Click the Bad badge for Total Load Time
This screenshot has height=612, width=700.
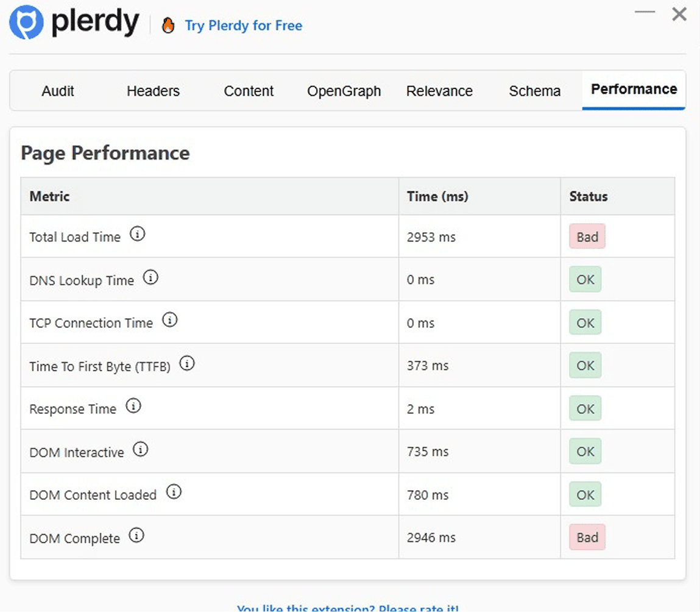[x=587, y=237]
